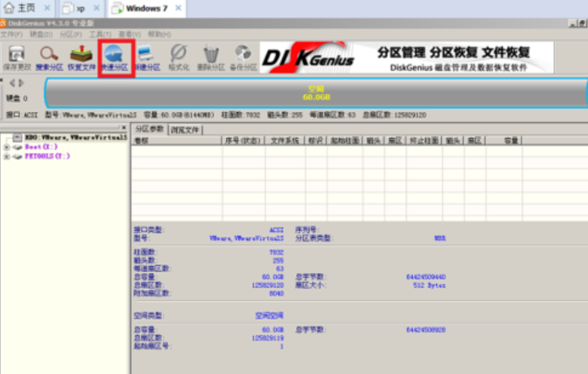This screenshot has width=588, height=374.
Task: Click the 搜索分区 magnifier icon
Action: (49, 54)
